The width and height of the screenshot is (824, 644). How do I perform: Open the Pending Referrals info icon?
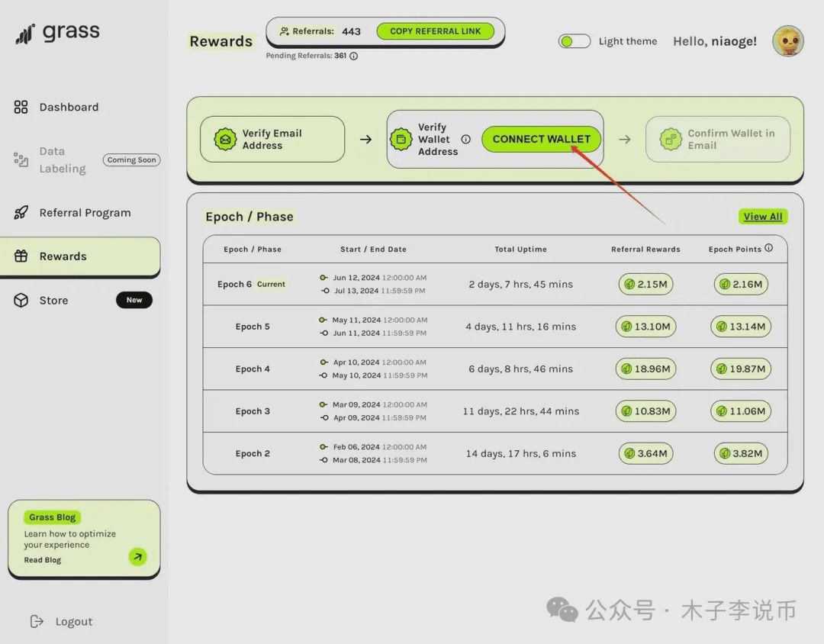click(x=354, y=56)
